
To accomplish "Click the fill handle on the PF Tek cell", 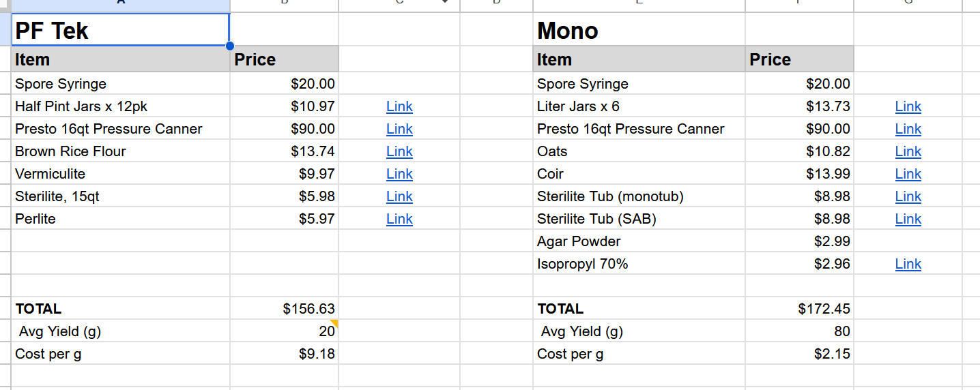I will coord(229,46).
